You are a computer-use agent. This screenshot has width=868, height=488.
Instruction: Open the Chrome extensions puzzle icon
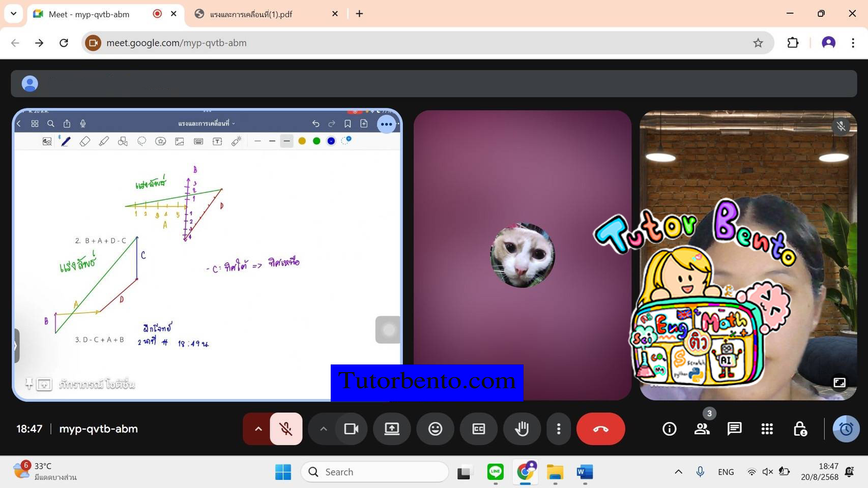[x=793, y=43]
